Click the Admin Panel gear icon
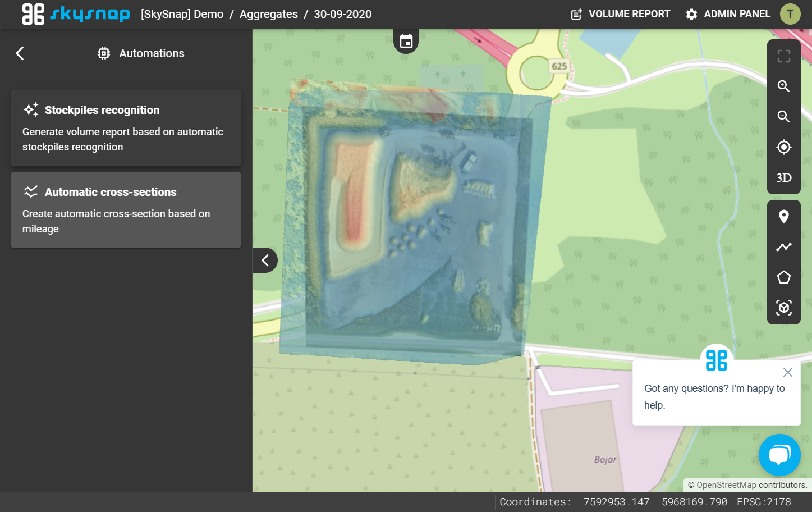Screen dimensions: 812x512 tap(691, 14)
